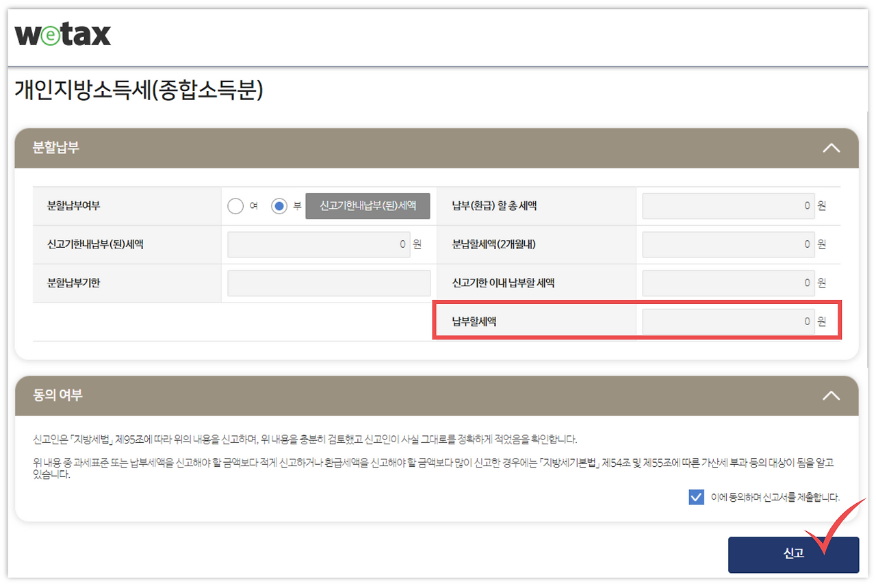
Task: Click the agreement statement mentioning 지방세법 제95조
Action: (296, 439)
